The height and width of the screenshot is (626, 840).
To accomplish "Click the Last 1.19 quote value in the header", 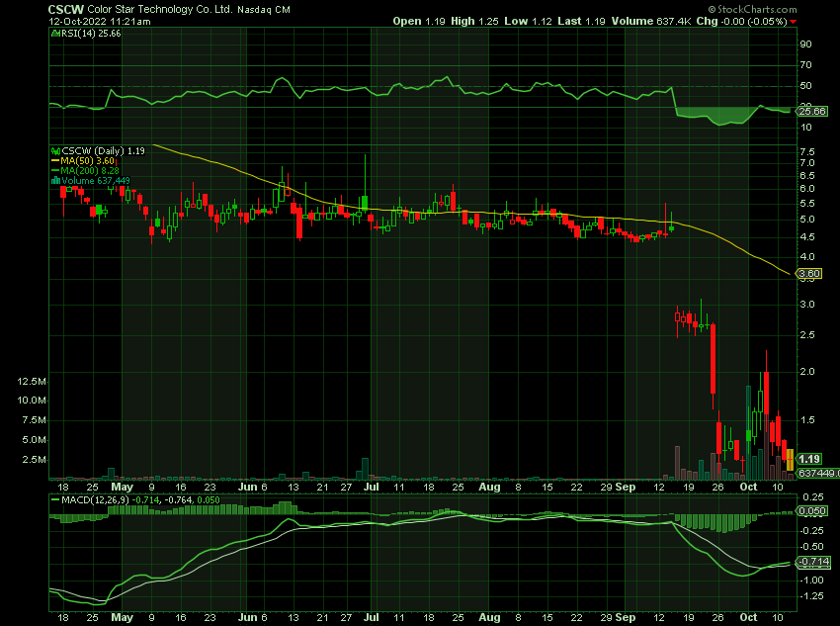I will tap(581, 22).
